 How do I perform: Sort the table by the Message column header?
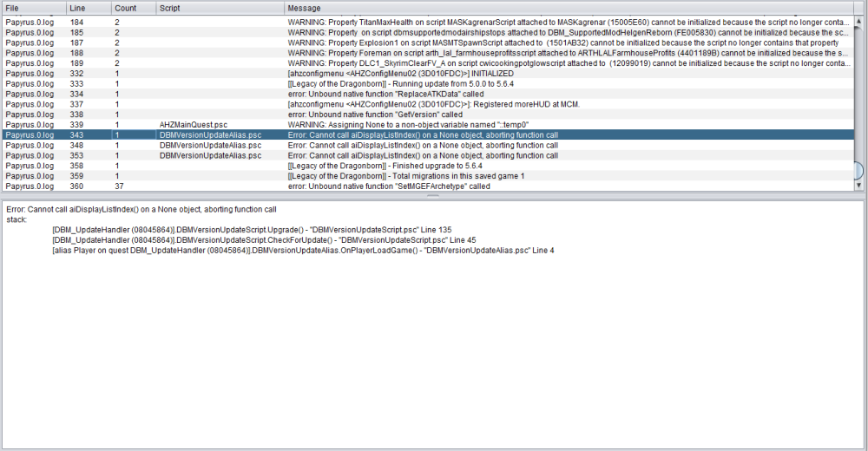[x=569, y=9]
